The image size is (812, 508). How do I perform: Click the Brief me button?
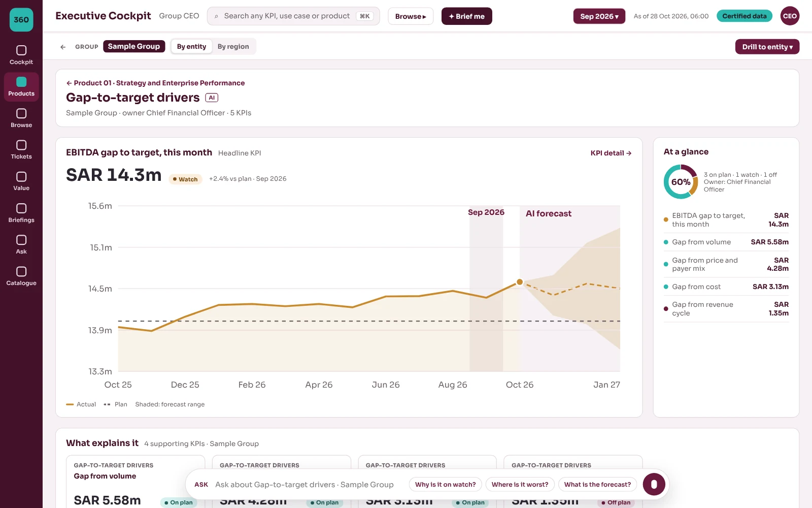[x=466, y=16]
